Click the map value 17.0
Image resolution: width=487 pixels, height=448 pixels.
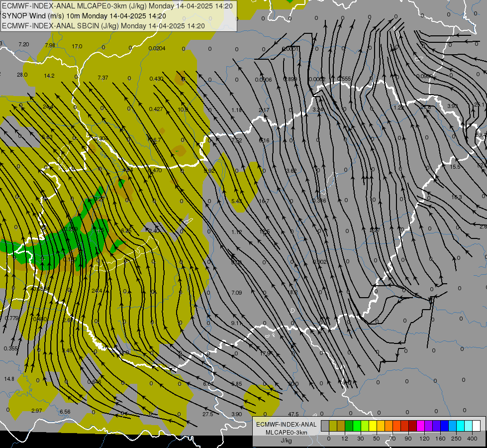point(77,46)
